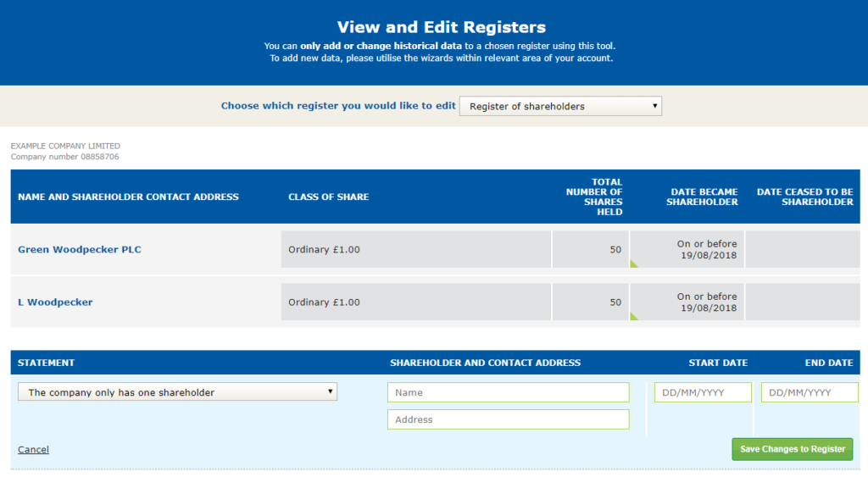The width and height of the screenshot is (868, 477).
Task: Select L Woodpecker total shares held cell
Action: tap(590, 302)
